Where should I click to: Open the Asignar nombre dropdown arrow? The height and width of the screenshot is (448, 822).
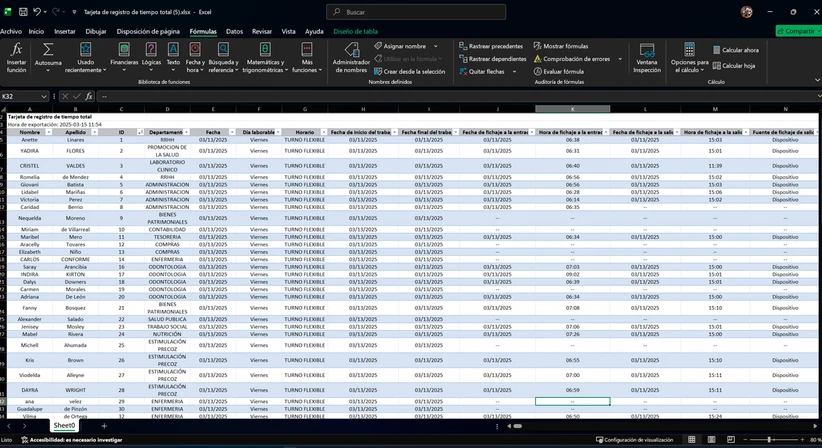click(436, 46)
